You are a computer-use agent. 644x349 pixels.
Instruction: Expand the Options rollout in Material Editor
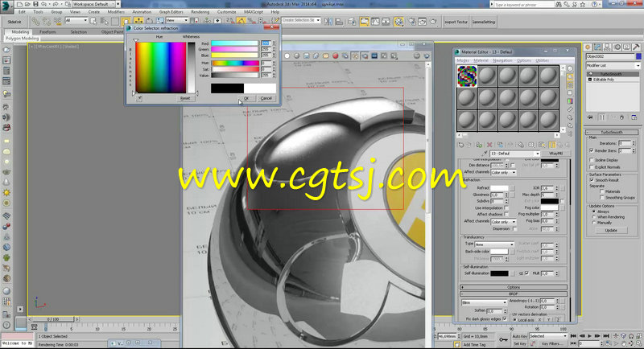point(514,287)
